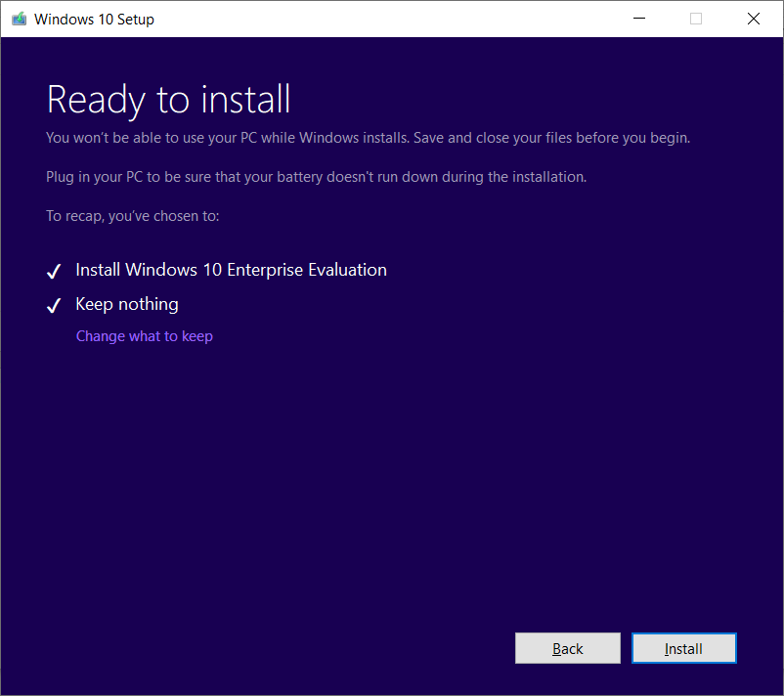Open the Change what to keep link

(145, 336)
